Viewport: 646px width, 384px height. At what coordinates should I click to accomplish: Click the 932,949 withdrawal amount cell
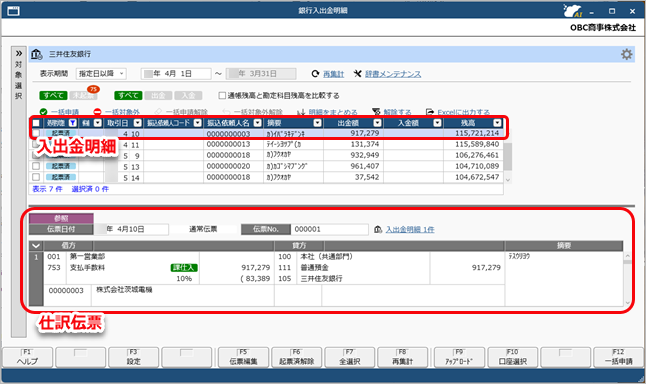[x=353, y=155]
